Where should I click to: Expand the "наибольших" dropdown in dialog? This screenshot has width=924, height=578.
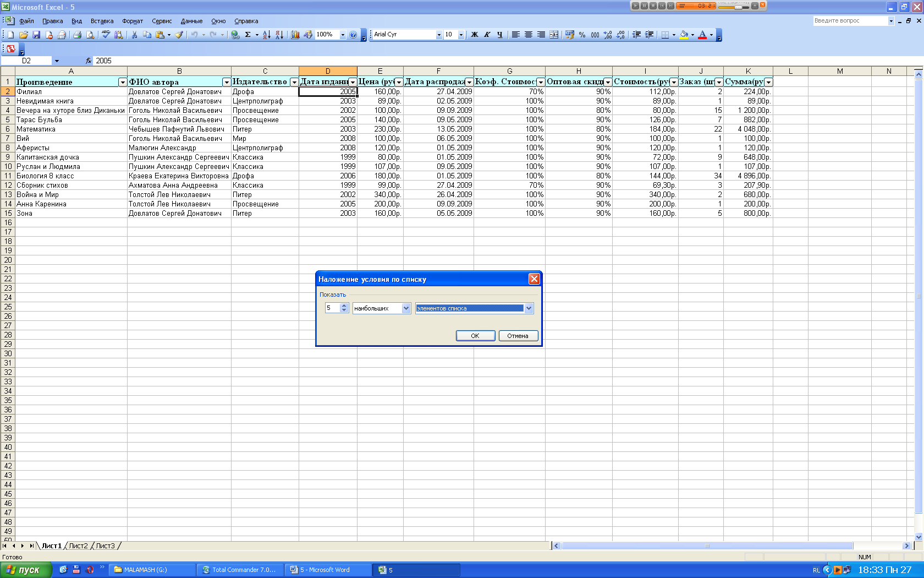point(406,308)
